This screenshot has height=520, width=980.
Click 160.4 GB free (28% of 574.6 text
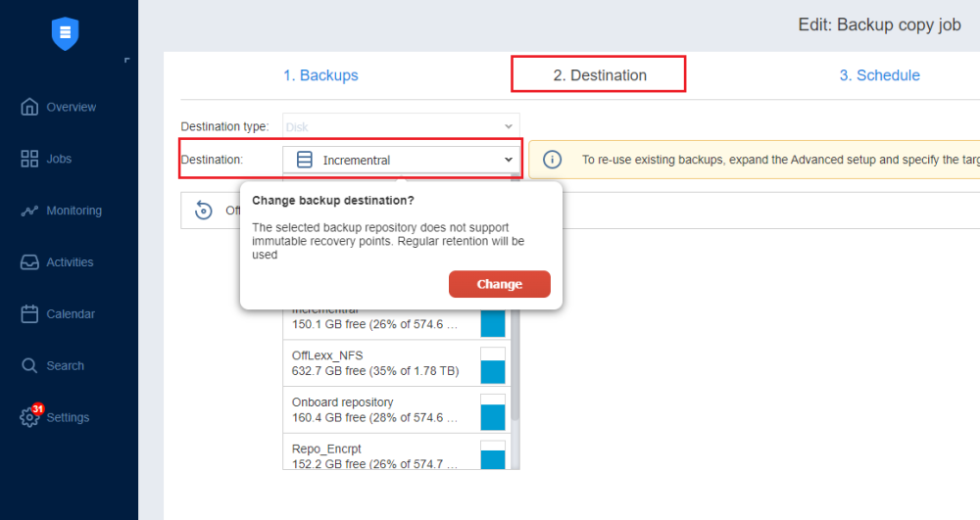374,417
